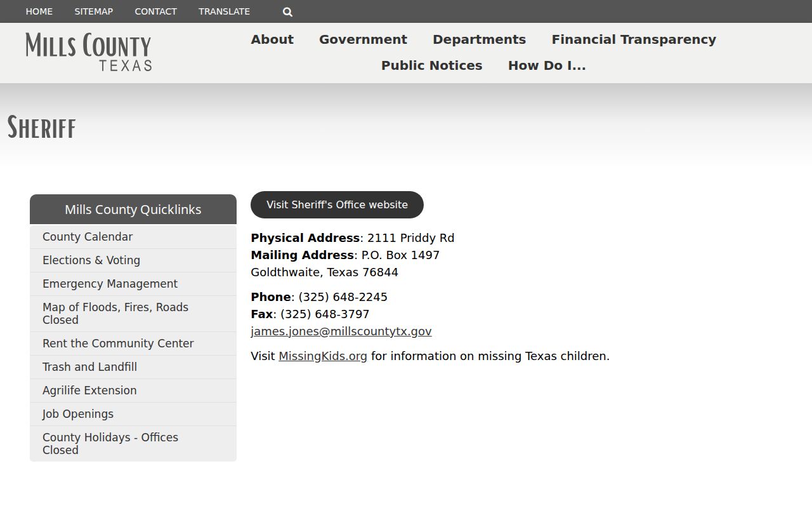Open the search magnifier icon
The height and width of the screenshot is (508, 812).
287,11
